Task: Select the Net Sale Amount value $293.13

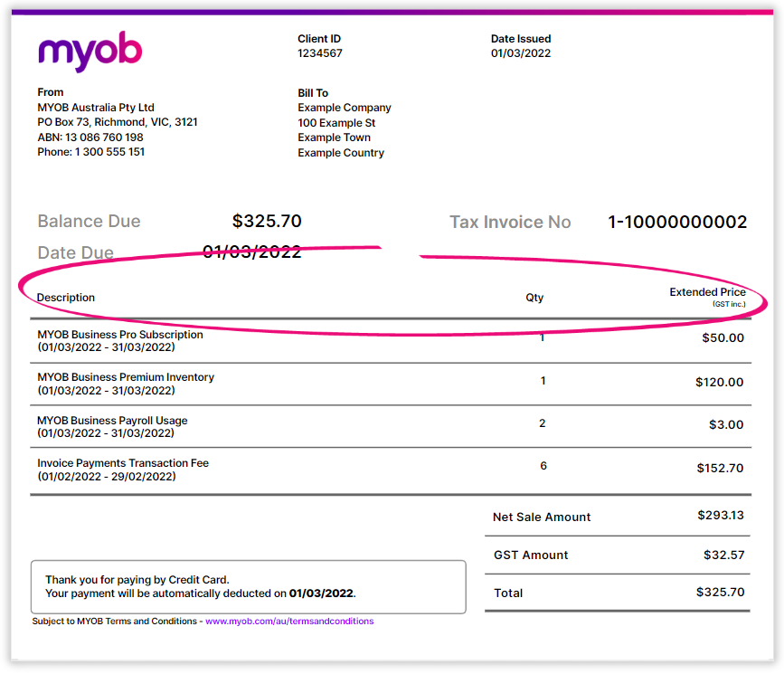Action: pyautogui.click(x=720, y=516)
